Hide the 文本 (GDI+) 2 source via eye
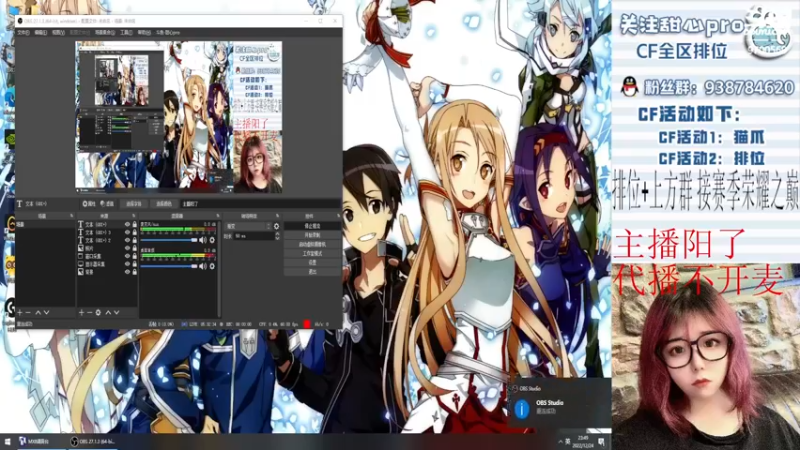Image resolution: width=800 pixels, height=450 pixels. click(128, 240)
